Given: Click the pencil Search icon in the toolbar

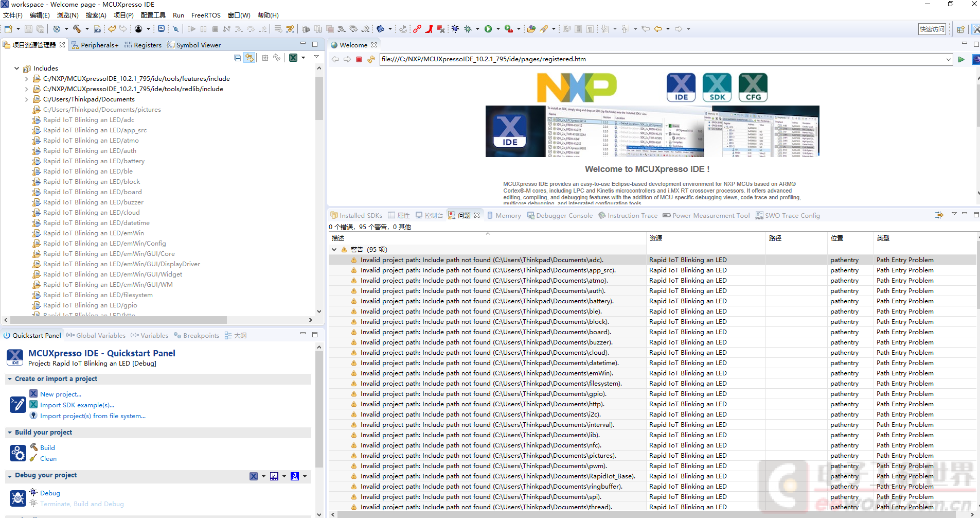Looking at the screenshot, I should [x=544, y=29].
